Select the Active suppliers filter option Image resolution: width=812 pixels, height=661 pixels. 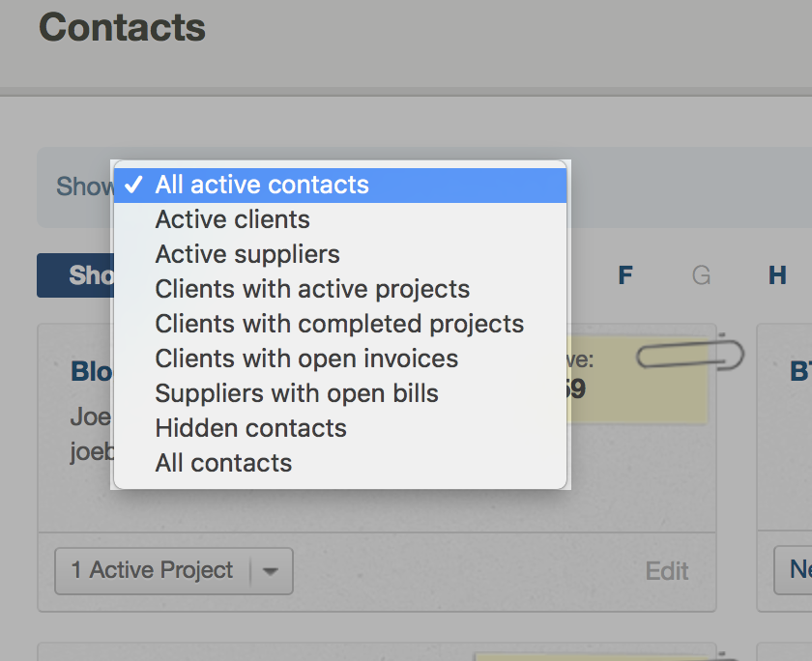point(247,254)
